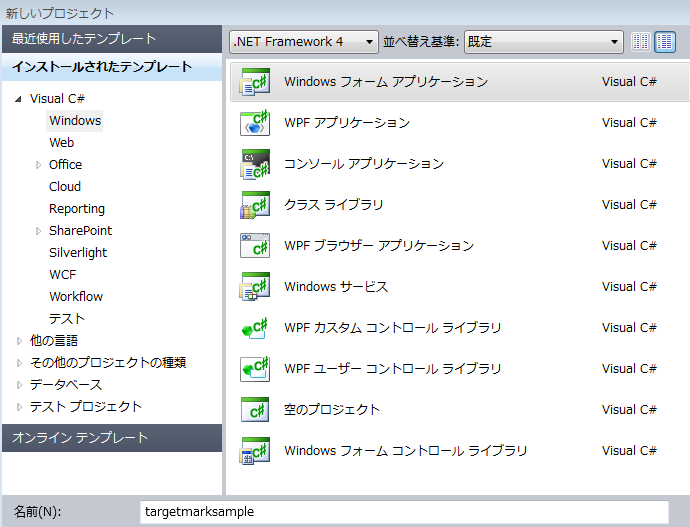Select the Office category label
The height and width of the screenshot is (527, 690).
66,165
